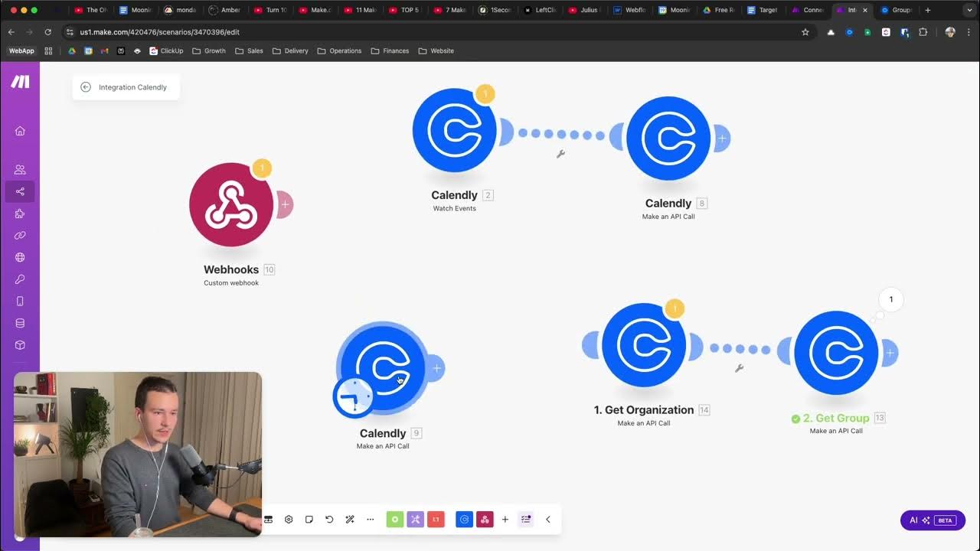This screenshot has width=980, height=551.
Task: Open Operations bookmarks folder
Action: 339,51
